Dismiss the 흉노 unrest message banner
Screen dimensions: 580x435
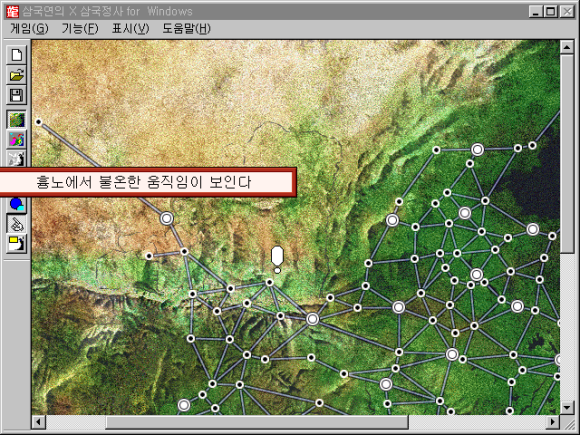147,182
